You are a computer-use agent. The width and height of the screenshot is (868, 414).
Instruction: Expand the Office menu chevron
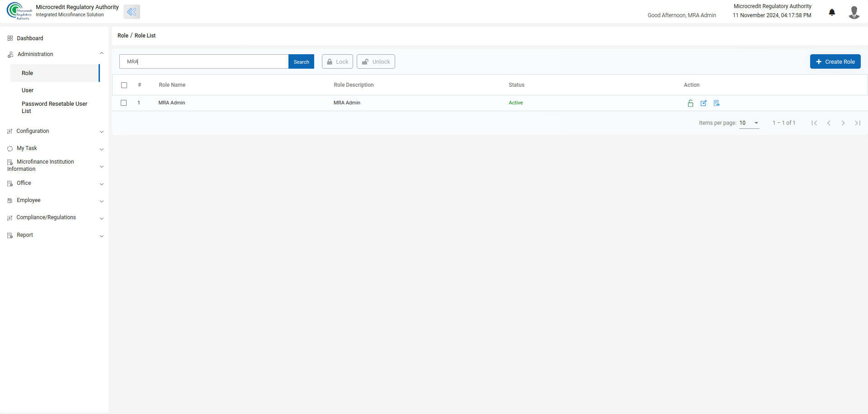[102, 184]
